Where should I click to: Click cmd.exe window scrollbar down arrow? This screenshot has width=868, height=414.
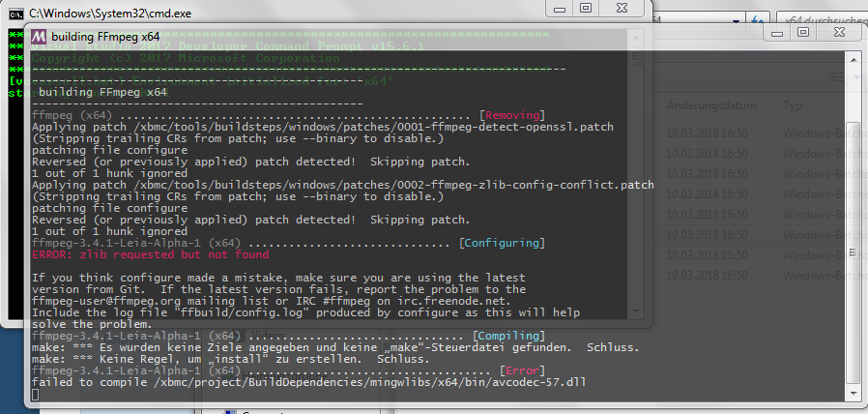click(x=635, y=310)
